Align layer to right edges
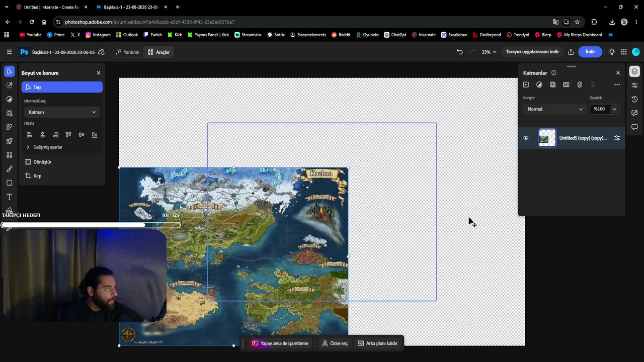The width and height of the screenshot is (644, 362). point(55,135)
